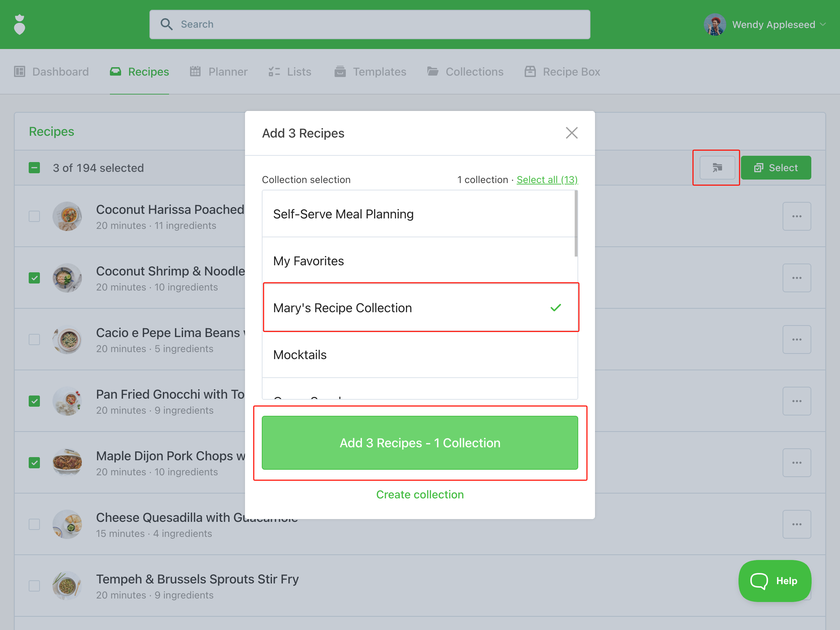The height and width of the screenshot is (630, 840).
Task: Open three-dot dropdown for Pan Fried Gnocchi
Action: coord(796,401)
